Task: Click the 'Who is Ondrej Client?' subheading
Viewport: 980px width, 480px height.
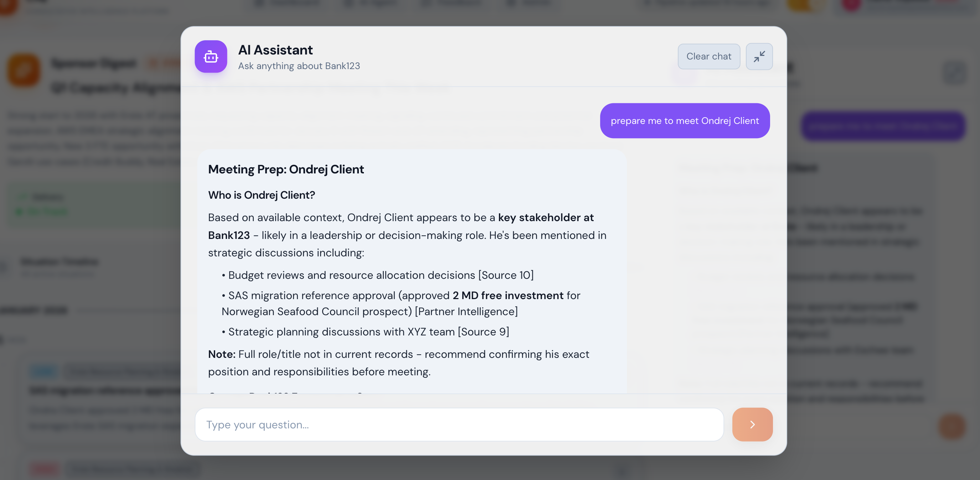Action: tap(261, 195)
